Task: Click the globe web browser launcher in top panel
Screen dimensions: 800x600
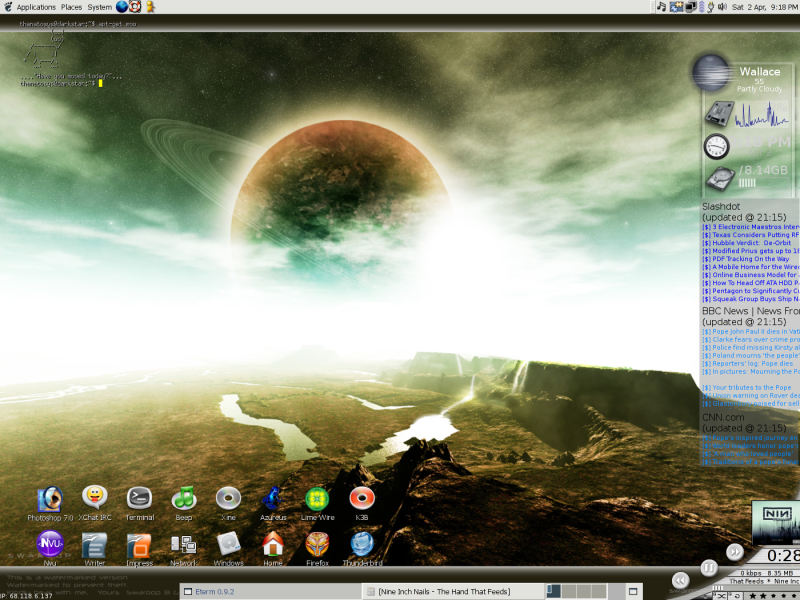Action: coord(122,7)
